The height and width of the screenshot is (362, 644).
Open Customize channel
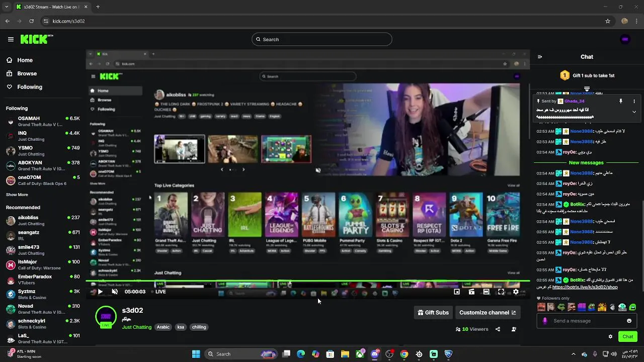[487, 312]
